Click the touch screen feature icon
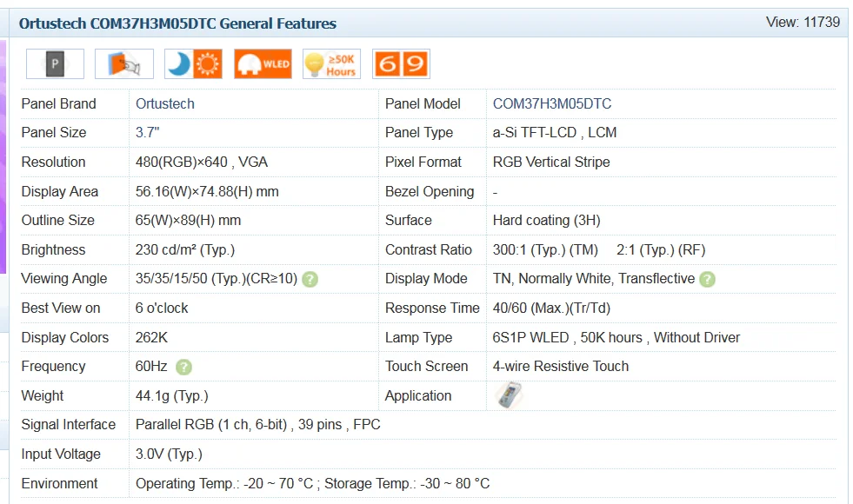 124,64
